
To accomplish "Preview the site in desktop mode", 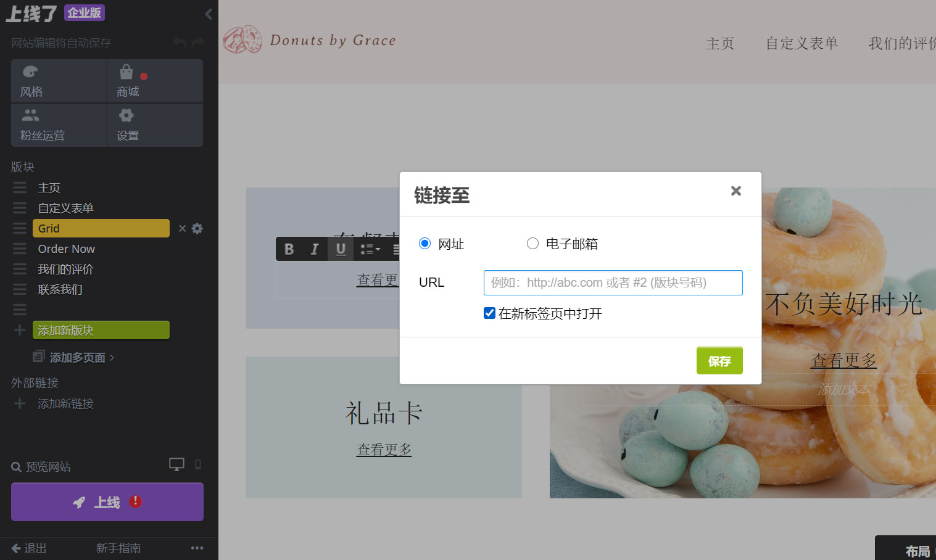I will [177, 464].
